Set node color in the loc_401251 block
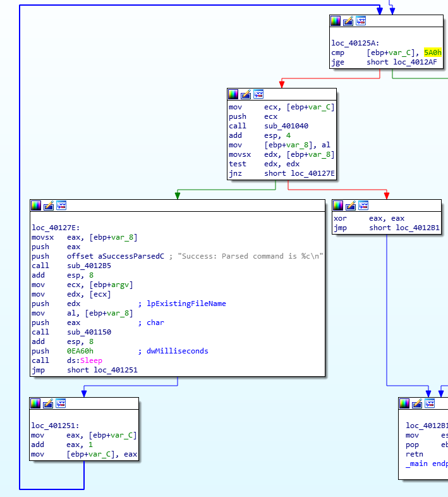Screen dimensions: 448x497 coord(35,403)
